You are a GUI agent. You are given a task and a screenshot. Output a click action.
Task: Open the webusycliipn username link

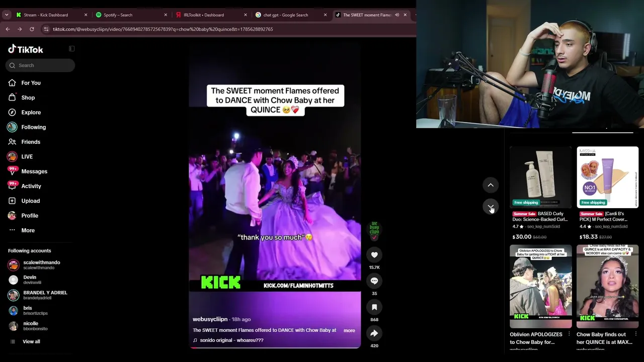tap(210, 319)
